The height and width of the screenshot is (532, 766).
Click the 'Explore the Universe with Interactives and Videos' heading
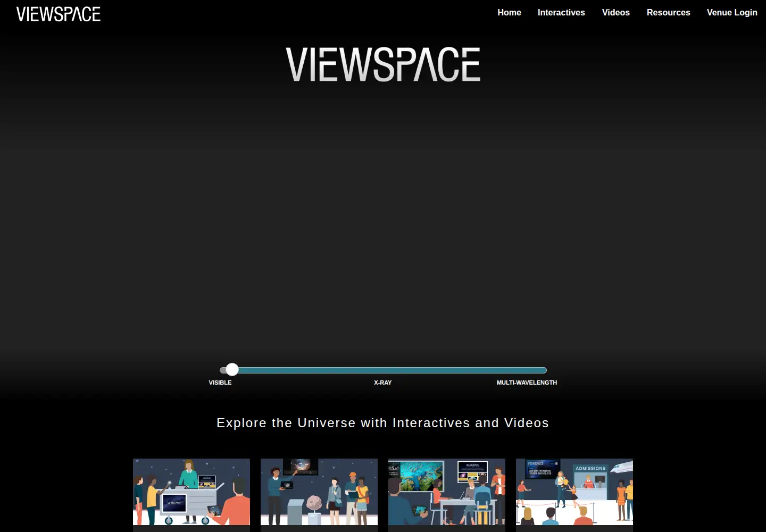[383, 423]
